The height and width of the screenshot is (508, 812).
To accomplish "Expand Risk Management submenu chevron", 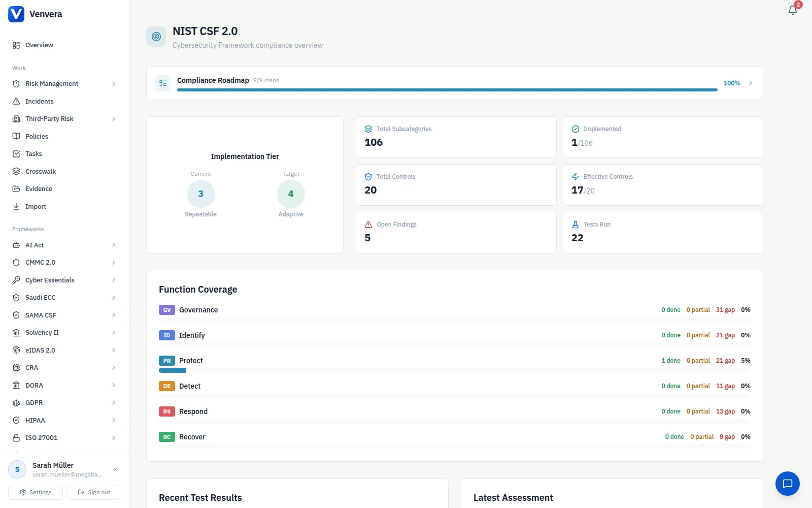I will 114,84.
